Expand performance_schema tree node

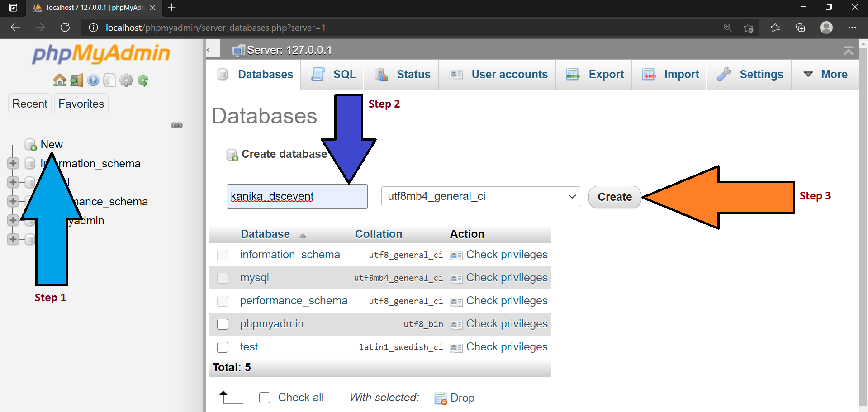pyautogui.click(x=13, y=201)
